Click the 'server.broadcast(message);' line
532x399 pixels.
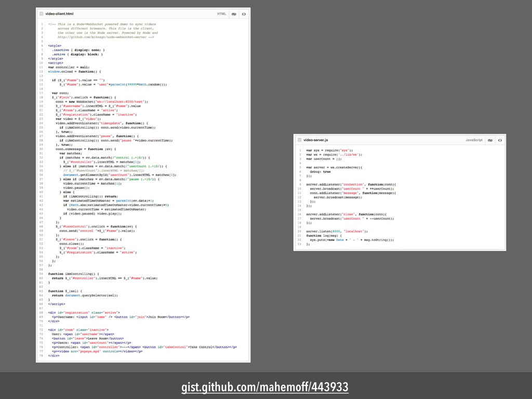click(x=338, y=197)
